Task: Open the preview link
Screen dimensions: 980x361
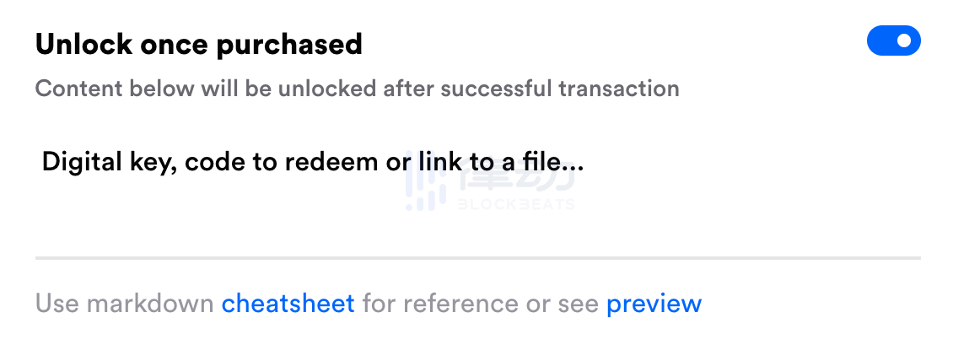Action: (654, 304)
